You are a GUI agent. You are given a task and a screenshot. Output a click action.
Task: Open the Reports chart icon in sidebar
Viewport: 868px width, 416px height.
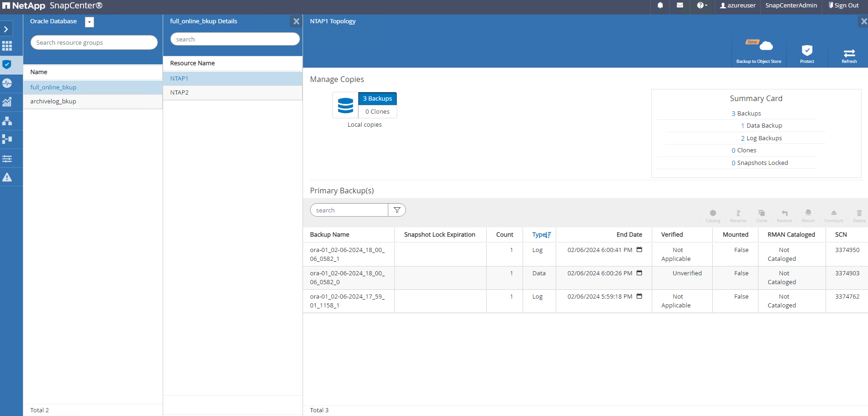tap(7, 102)
